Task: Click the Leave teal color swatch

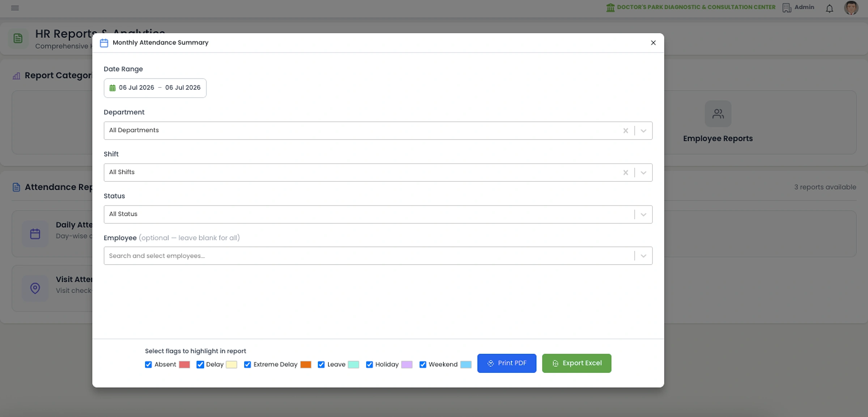Action: 353,365
